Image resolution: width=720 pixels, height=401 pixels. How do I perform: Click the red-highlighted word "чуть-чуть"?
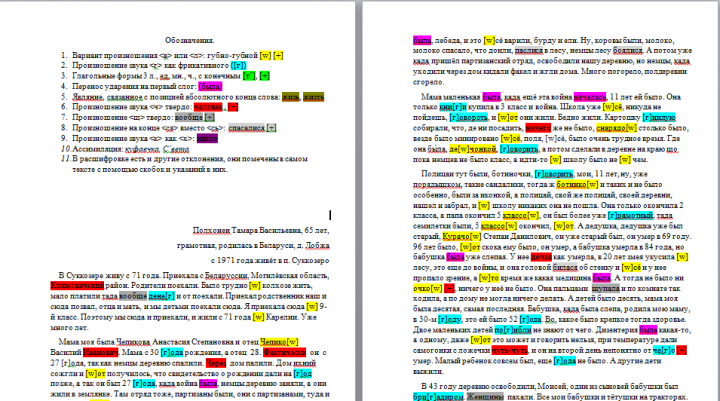click(510, 350)
